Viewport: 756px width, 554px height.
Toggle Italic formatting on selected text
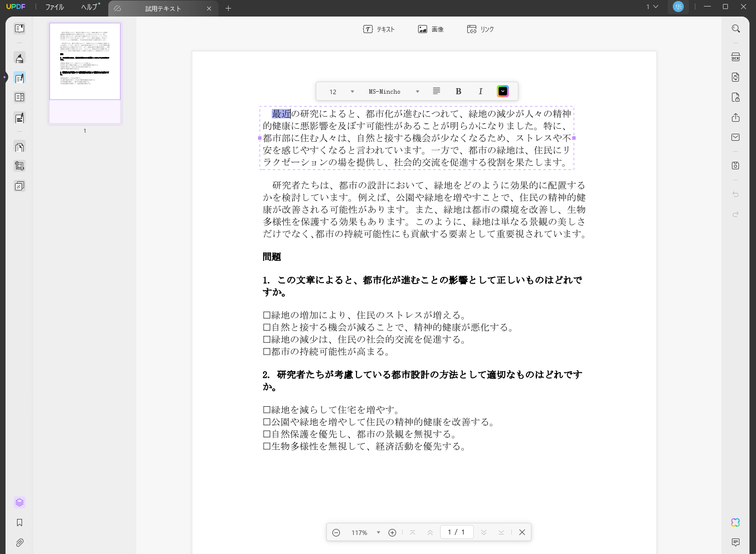click(x=480, y=91)
